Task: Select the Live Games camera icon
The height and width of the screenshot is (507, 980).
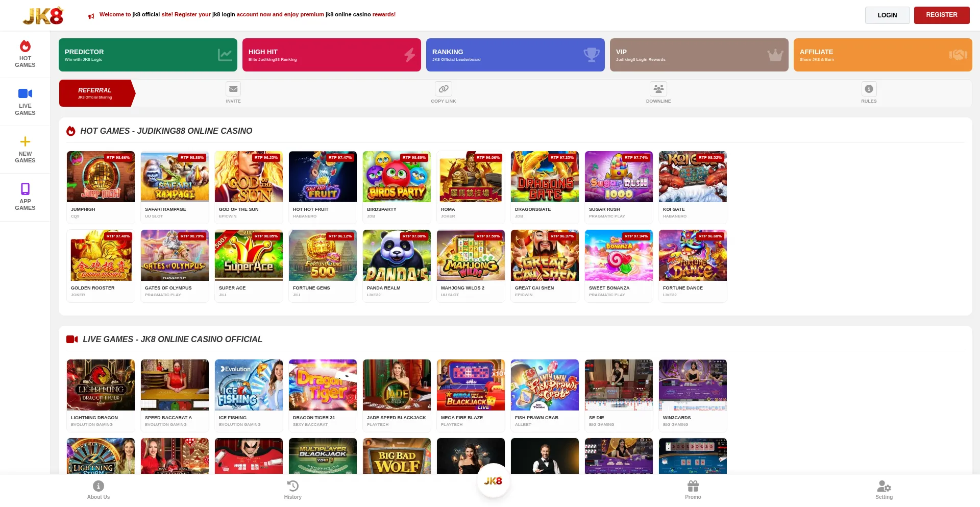Action: 25,93
